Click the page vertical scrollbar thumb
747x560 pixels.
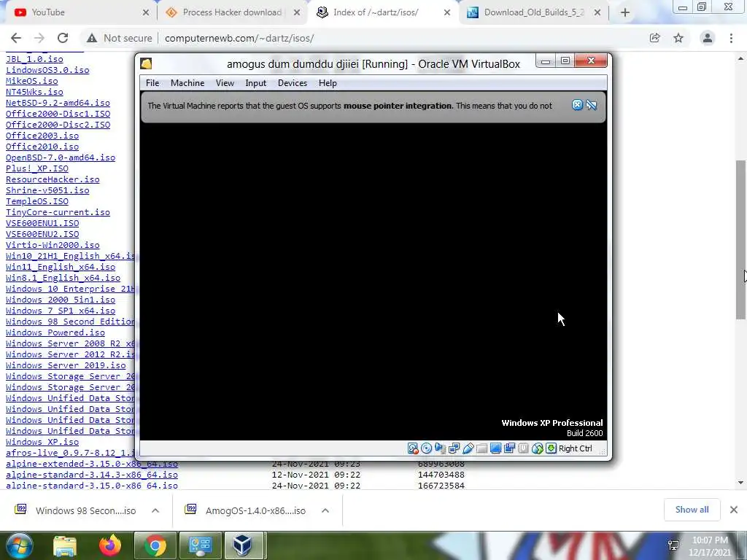(x=740, y=239)
